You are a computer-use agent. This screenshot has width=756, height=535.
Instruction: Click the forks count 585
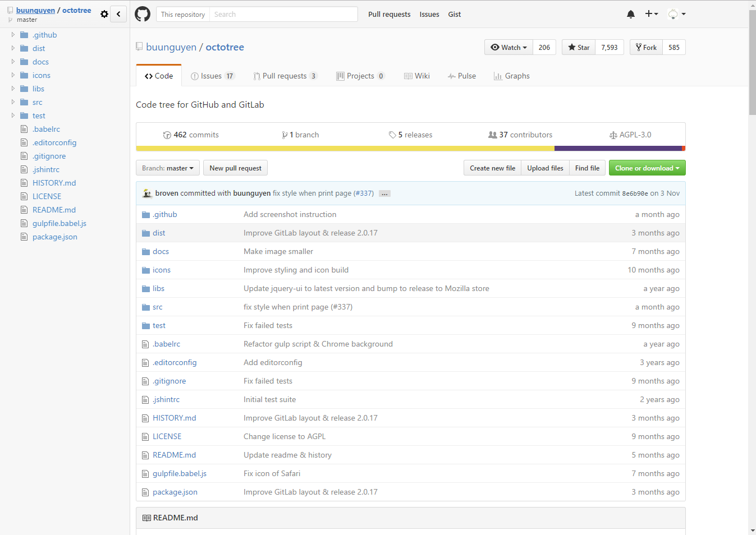tap(674, 48)
